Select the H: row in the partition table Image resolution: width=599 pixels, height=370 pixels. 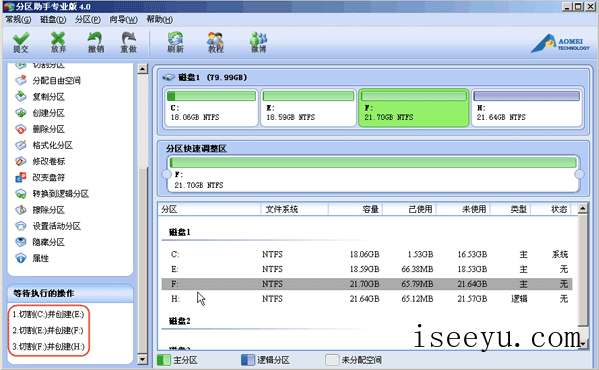coord(367,299)
